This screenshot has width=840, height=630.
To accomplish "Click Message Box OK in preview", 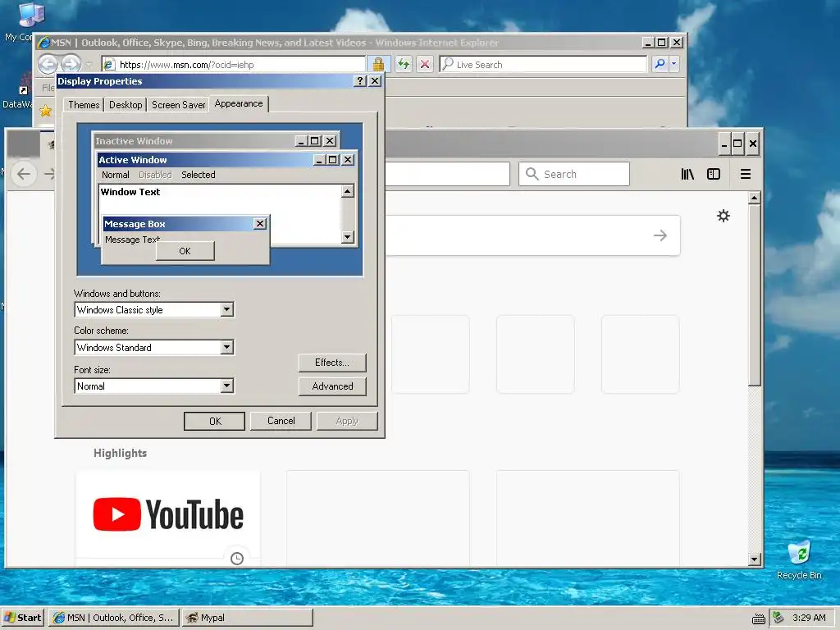I will [x=185, y=251].
